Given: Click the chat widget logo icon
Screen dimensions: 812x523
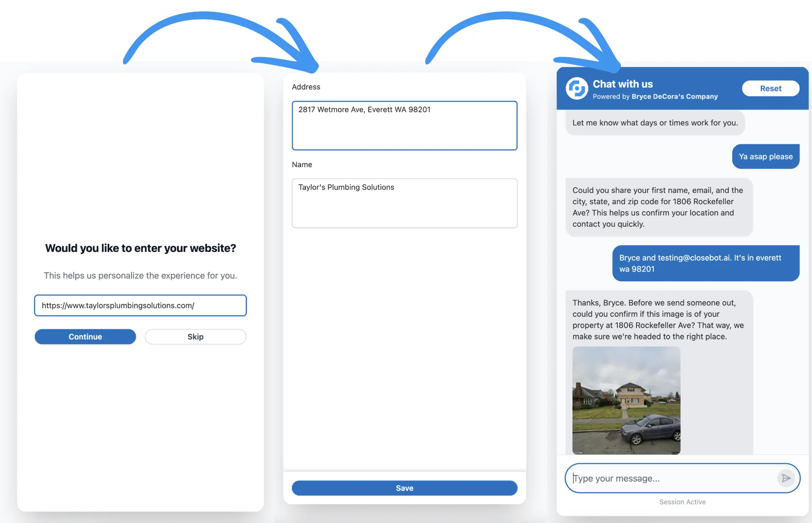Looking at the screenshot, I should tap(577, 88).
